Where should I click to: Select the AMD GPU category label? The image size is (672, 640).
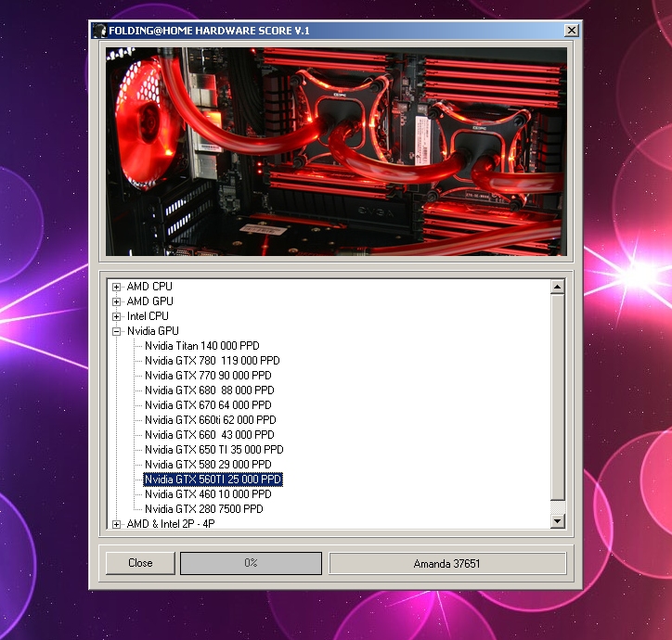point(150,301)
